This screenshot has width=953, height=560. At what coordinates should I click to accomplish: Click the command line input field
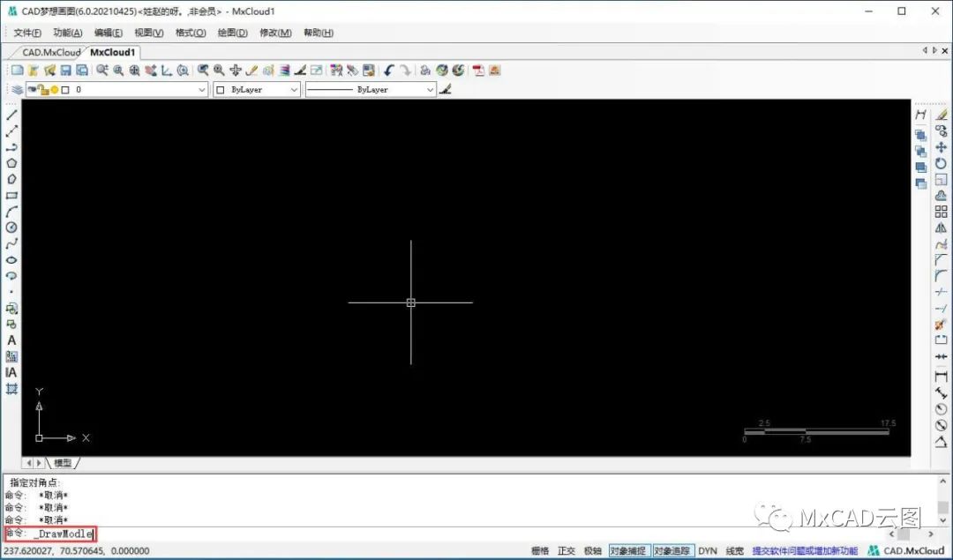point(444,534)
